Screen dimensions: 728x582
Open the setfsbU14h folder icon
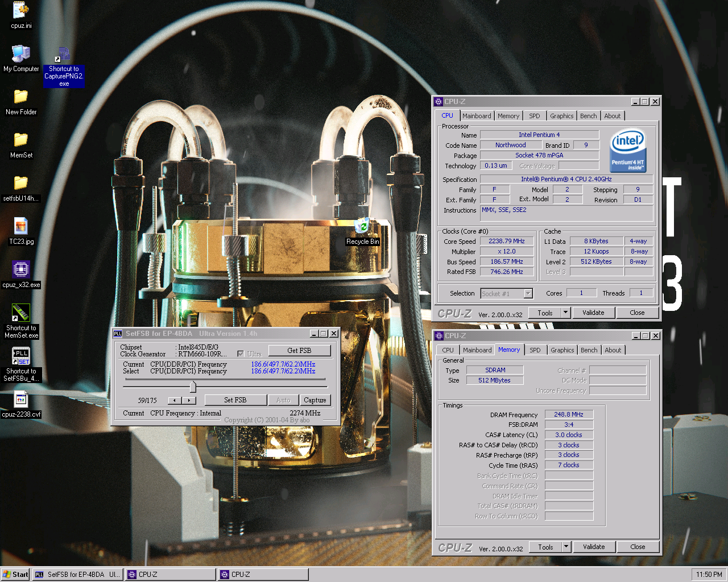[x=21, y=184]
